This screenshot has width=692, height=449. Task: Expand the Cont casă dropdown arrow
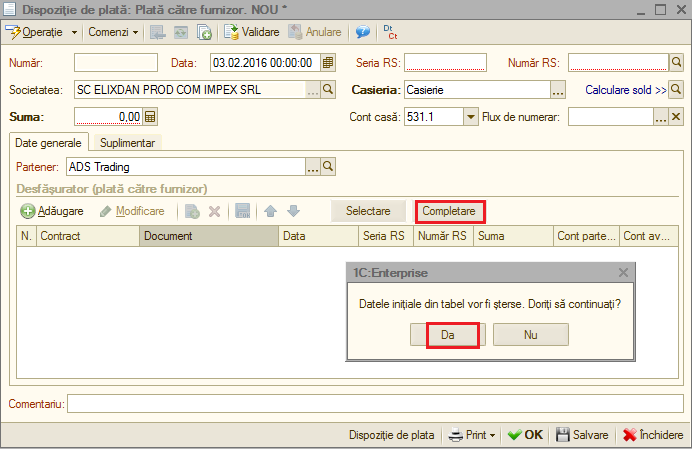tap(471, 117)
